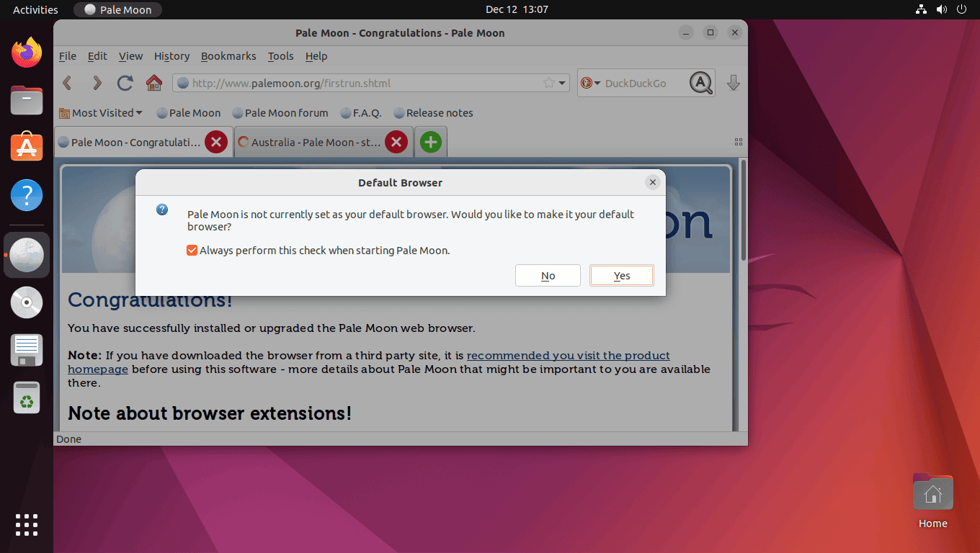This screenshot has width=980, height=553.
Task: Open a new tab with plus button
Action: (x=431, y=142)
